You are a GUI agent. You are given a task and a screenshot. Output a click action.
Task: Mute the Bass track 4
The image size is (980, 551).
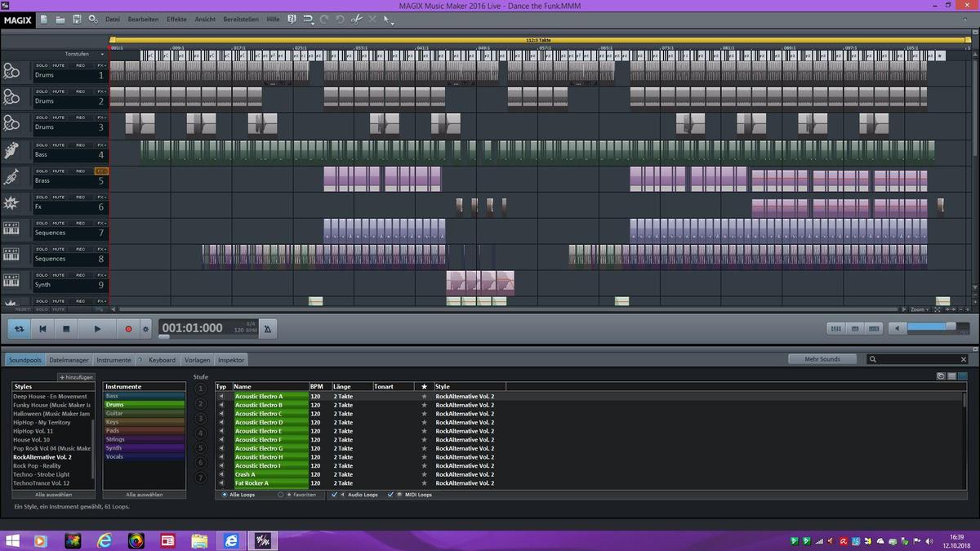(59, 145)
